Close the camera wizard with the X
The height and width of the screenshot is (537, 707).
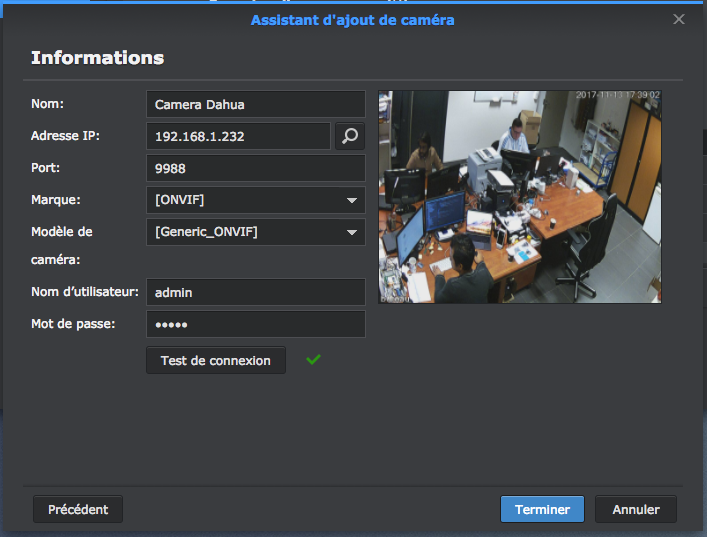tap(679, 19)
